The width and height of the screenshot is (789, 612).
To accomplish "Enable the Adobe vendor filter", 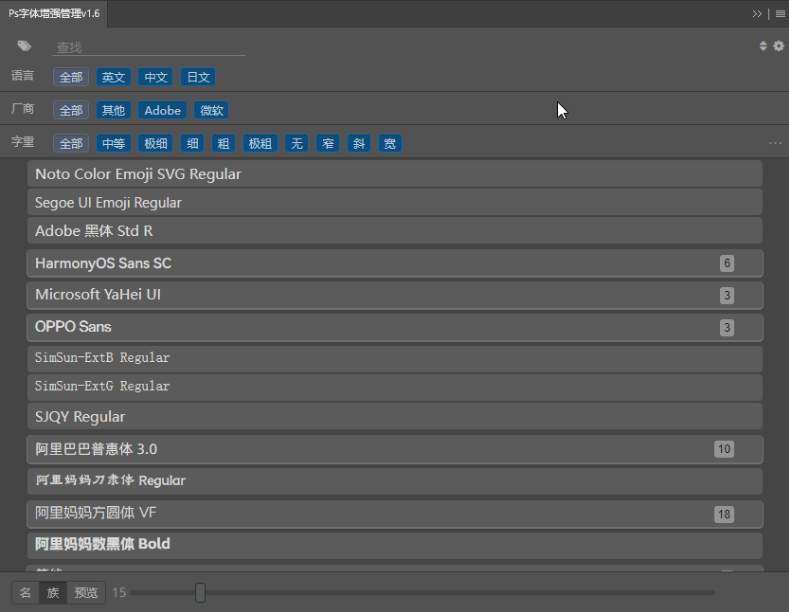I will [x=162, y=110].
